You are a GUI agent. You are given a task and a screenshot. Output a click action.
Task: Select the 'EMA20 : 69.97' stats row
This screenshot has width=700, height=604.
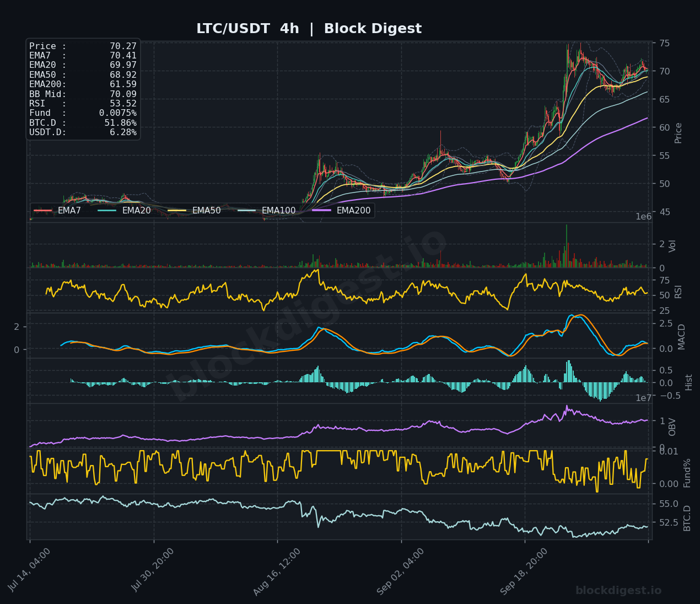point(83,65)
